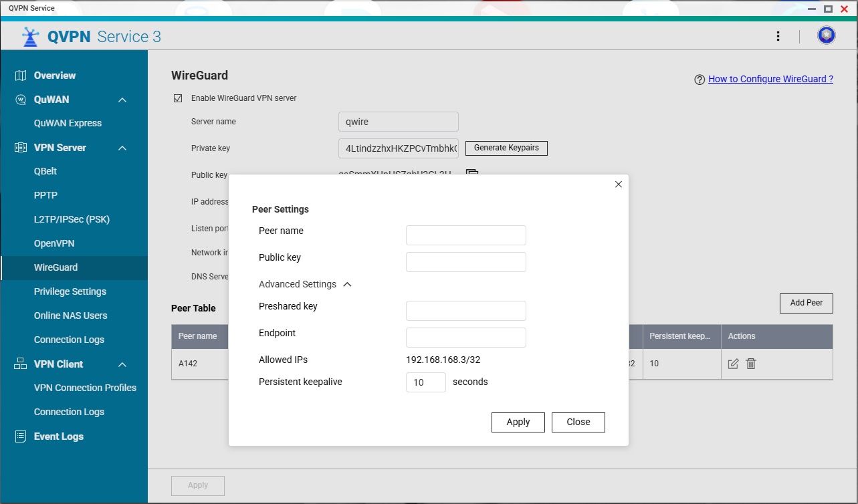The width and height of the screenshot is (858, 504).
Task: Collapse the QuWAN sidebar group
Action: [122, 100]
